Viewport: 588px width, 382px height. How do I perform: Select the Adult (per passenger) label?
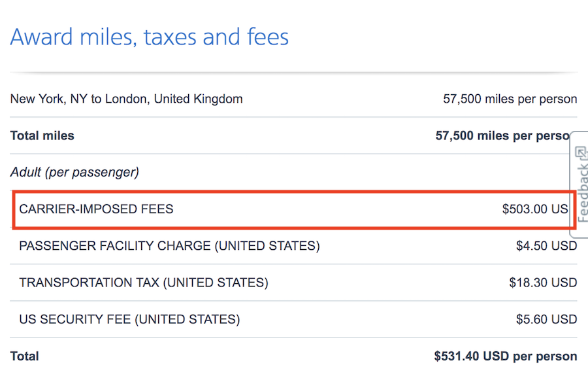(x=74, y=173)
